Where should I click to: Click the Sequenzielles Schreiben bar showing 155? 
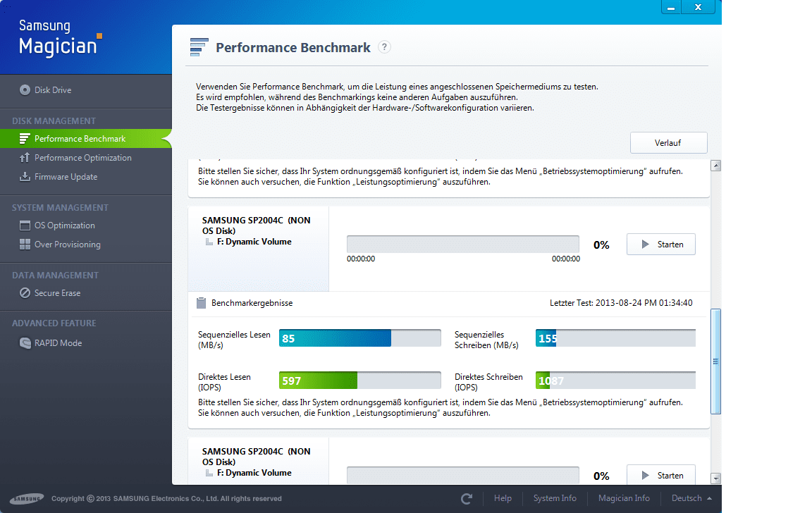click(x=615, y=338)
